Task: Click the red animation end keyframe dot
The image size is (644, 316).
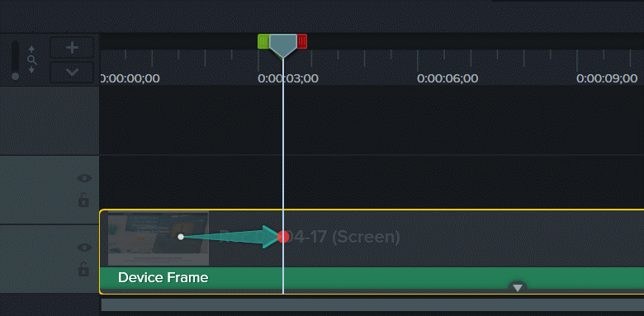Action: (x=283, y=237)
